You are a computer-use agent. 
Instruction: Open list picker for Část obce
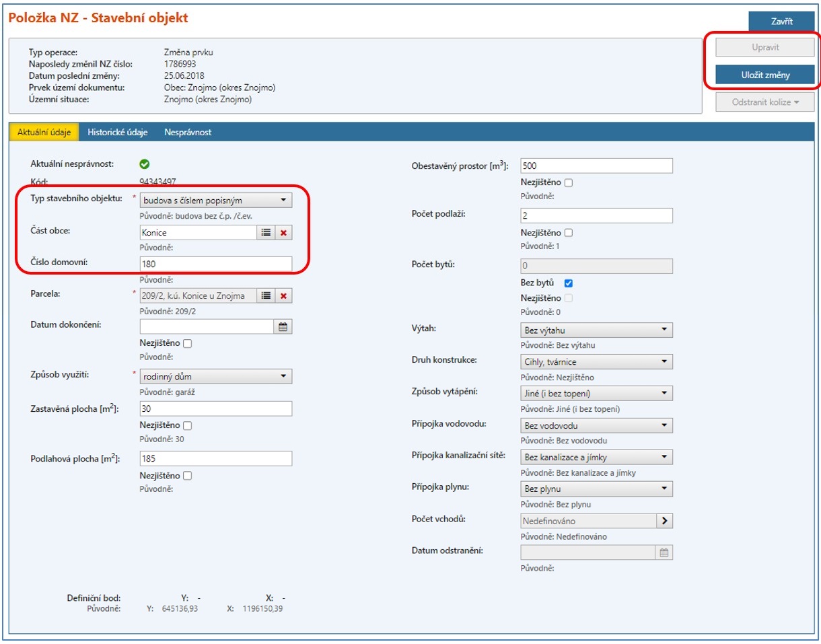pyautogui.click(x=266, y=232)
